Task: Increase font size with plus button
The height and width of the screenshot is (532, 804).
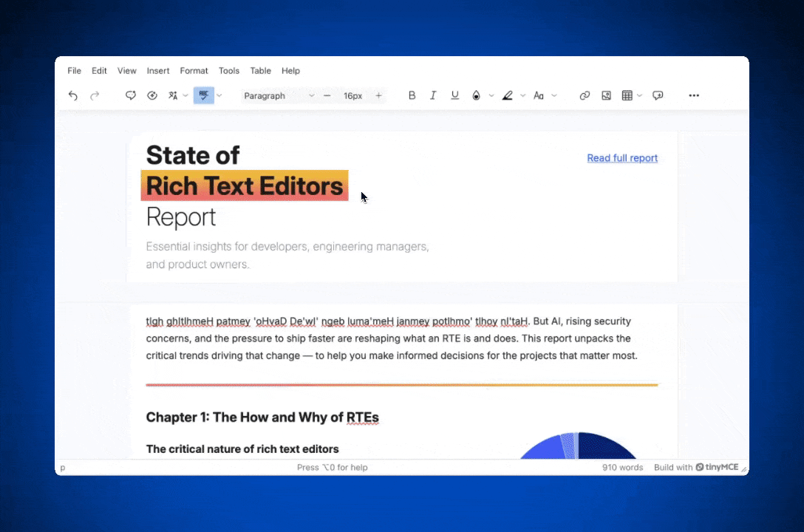Action: point(378,96)
